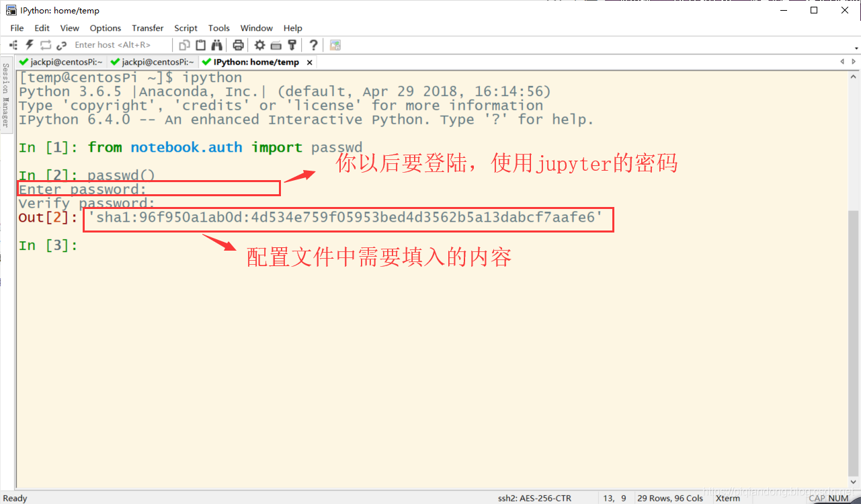The image size is (861, 504).
Task: Click '29 Rows, 96 Cols' in status bar
Action: click(670, 498)
